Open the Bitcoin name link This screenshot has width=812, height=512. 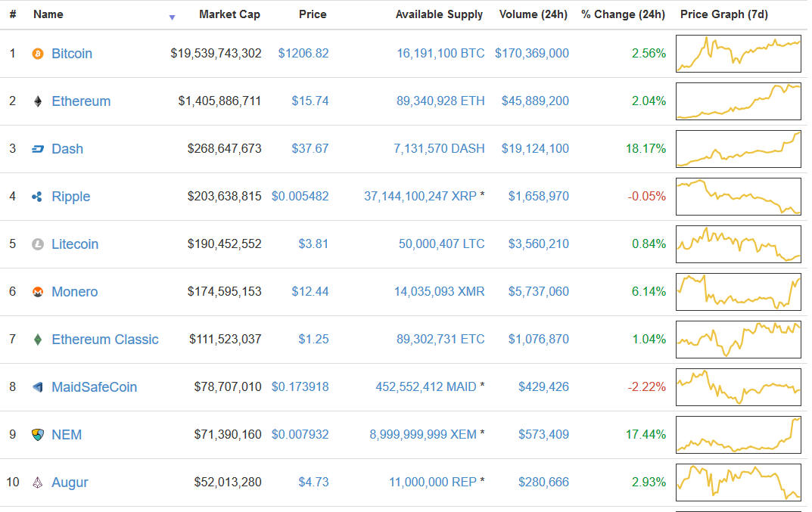(x=72, y=54)
